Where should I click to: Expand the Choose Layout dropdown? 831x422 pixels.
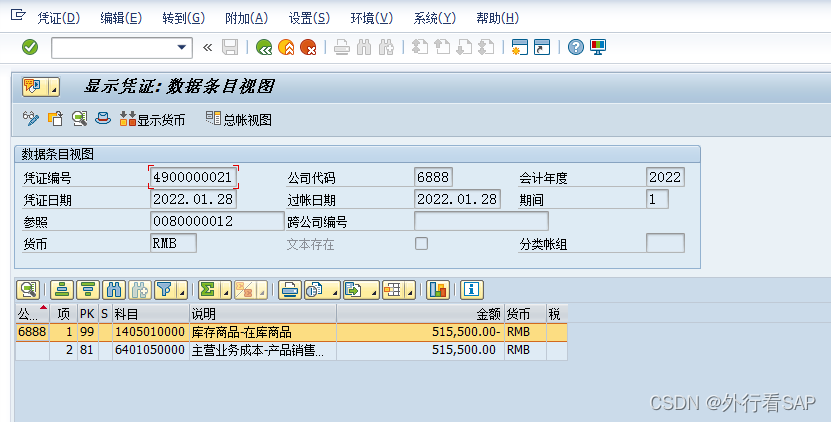(411, 291)
